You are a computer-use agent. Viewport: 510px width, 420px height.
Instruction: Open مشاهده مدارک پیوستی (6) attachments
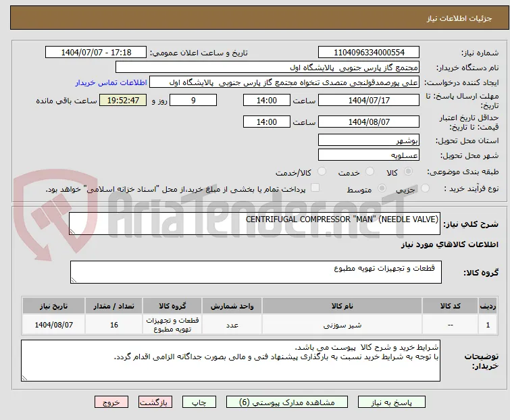287,402
